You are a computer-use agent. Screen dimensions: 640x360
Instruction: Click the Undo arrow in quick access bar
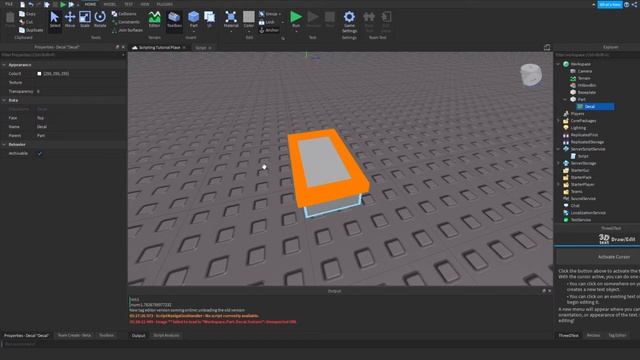(31, 4)
